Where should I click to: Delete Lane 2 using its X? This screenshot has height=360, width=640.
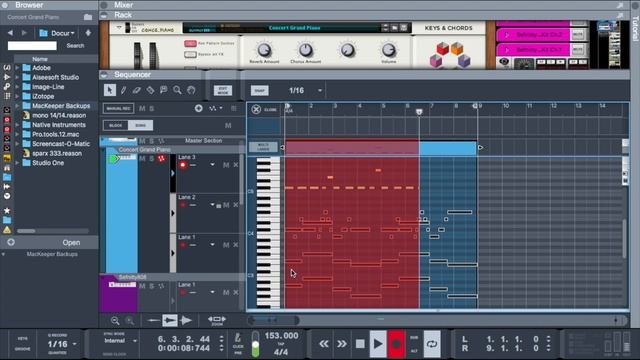coord(236,205)
